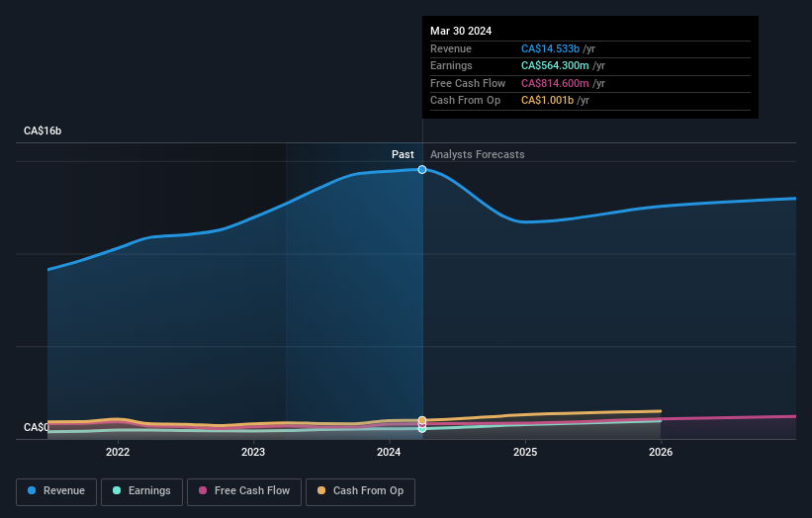Toggle the Earnings legend button
Viewport: 812px width, 518px height.
(x=141, y=491)
